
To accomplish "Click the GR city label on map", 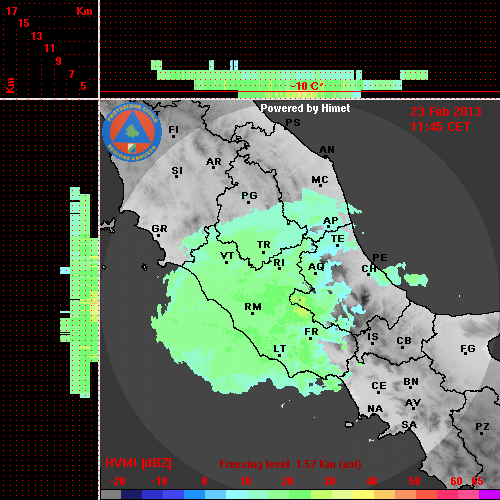I will coord(159,229).
